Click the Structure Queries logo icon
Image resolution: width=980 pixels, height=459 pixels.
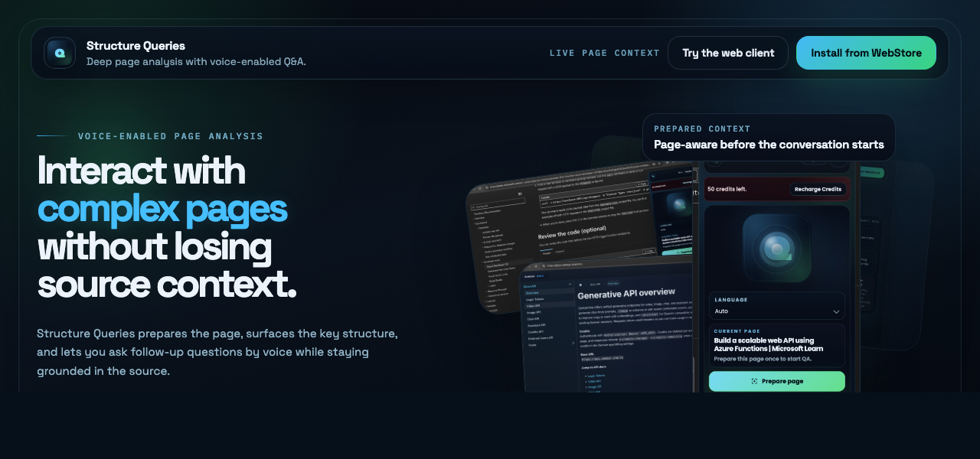[x=60, y=53]
